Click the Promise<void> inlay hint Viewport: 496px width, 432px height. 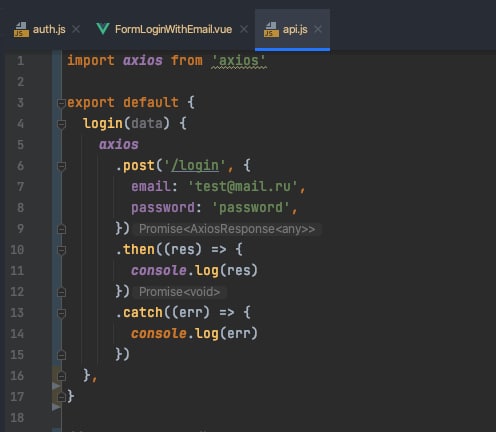(x=179, y=292)
